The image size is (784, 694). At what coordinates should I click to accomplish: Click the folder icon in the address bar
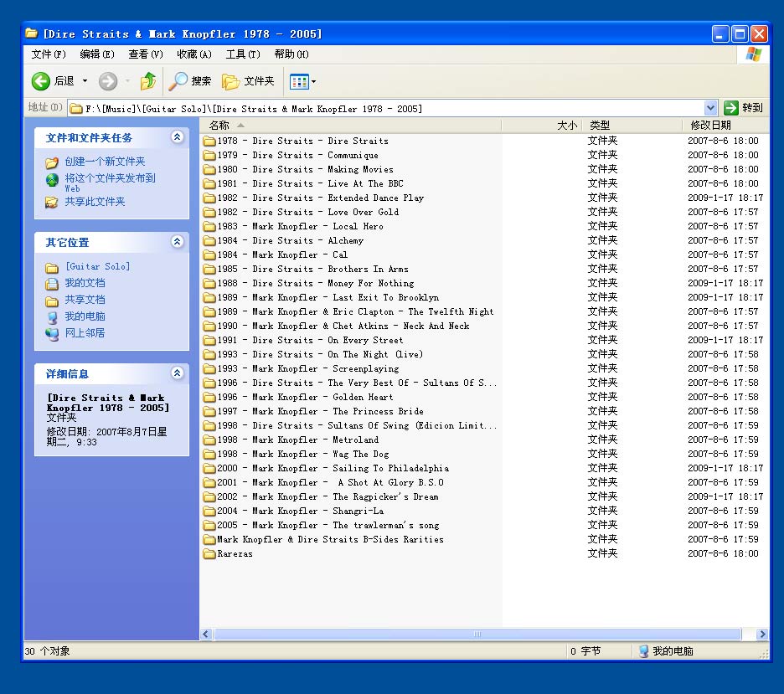pos(76,109)
